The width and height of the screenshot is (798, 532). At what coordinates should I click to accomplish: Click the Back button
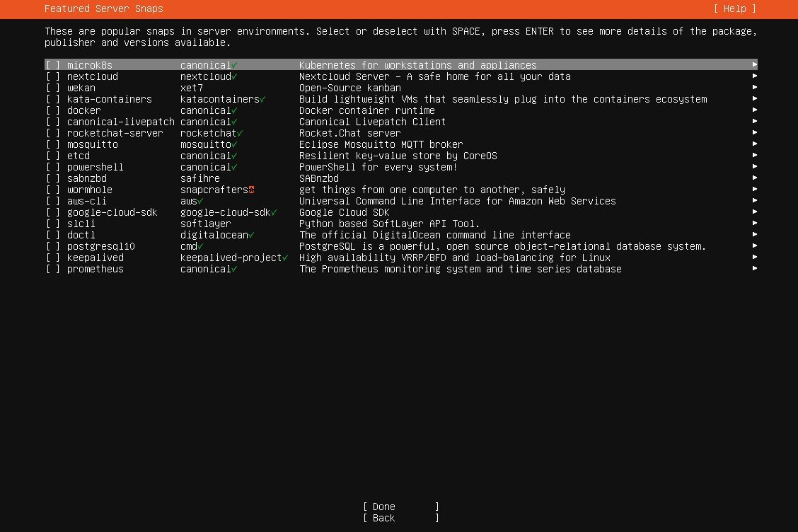[x=400, y=519]
